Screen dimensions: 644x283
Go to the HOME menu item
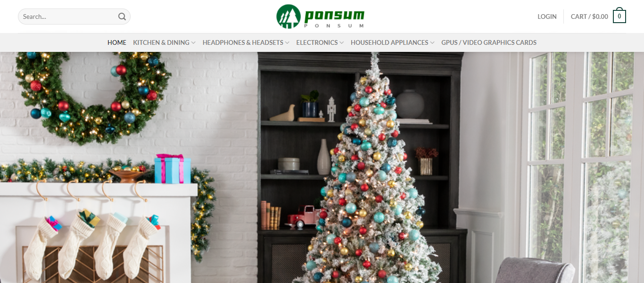117,42
